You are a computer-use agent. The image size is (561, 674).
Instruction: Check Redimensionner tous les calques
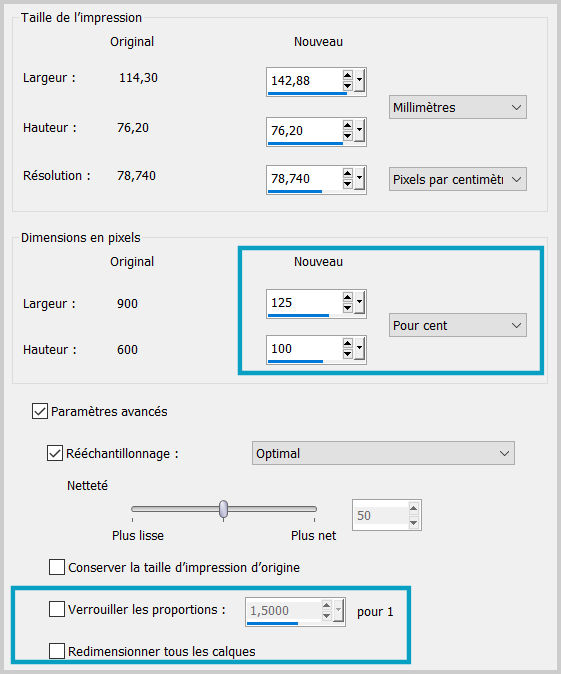tap(57, 651)
